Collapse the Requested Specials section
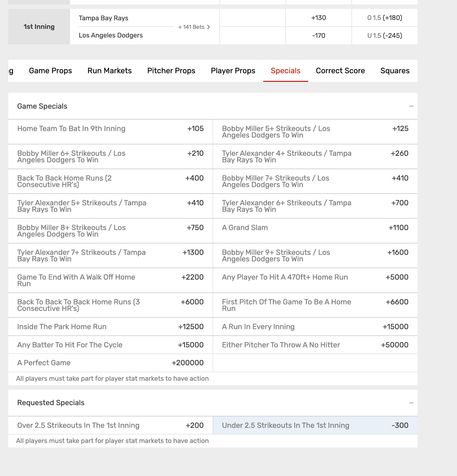The image size is (457, 476). [411, 403]
